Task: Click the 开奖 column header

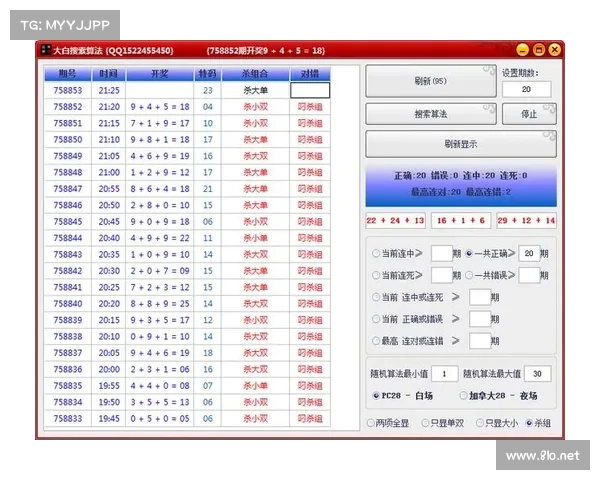Action: tap(160, 73)
